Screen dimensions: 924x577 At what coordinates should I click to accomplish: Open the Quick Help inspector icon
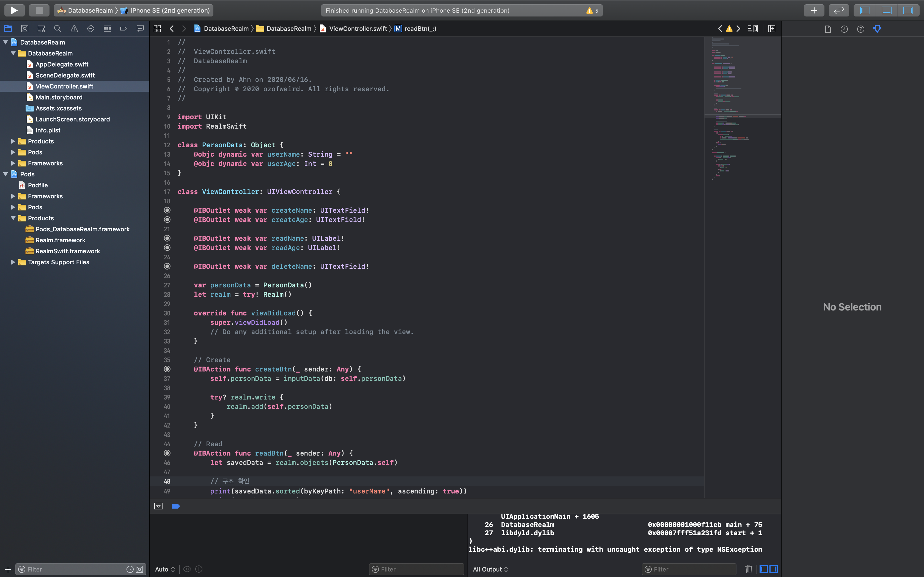(x=861, y=29)
